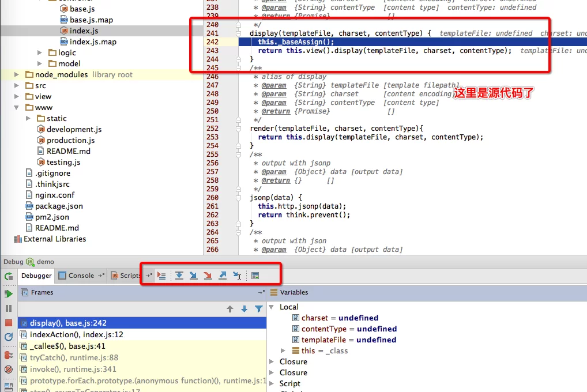Move to the next frame with down arrow
This screenshot has height=392, width=587.
pyautogui.click(x=244, y=309)
